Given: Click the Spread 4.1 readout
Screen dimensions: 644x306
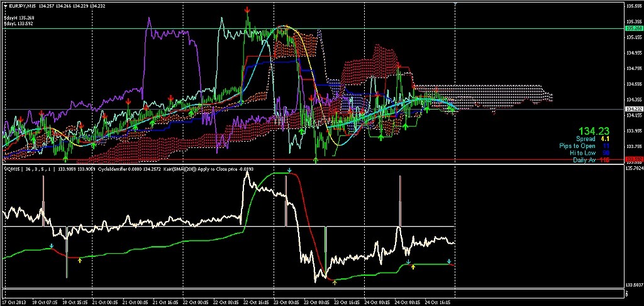Looking at the screenshot, I should tap(592, 139).
